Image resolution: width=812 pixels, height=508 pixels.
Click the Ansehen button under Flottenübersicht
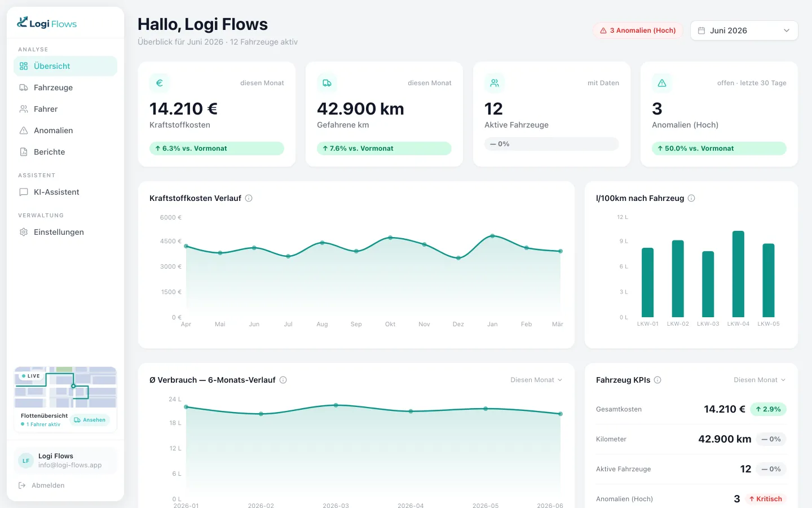pyautogui.click(x=90, y=420)
